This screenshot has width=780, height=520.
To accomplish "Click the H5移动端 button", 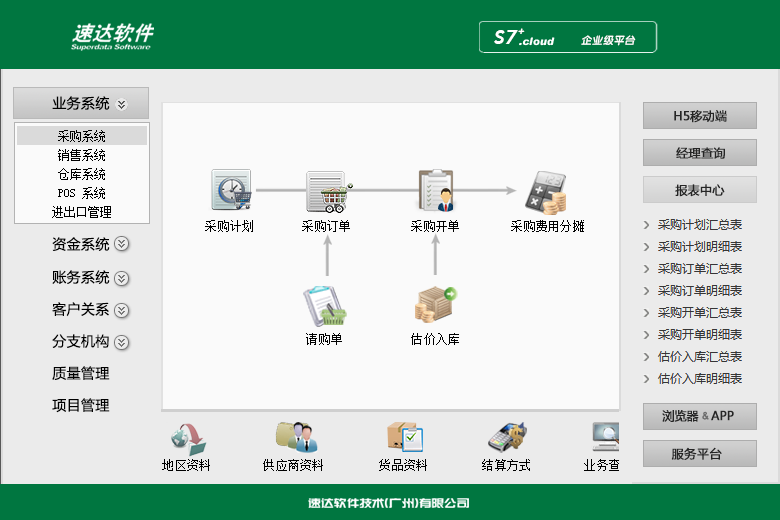I will [x=700, y=116].
